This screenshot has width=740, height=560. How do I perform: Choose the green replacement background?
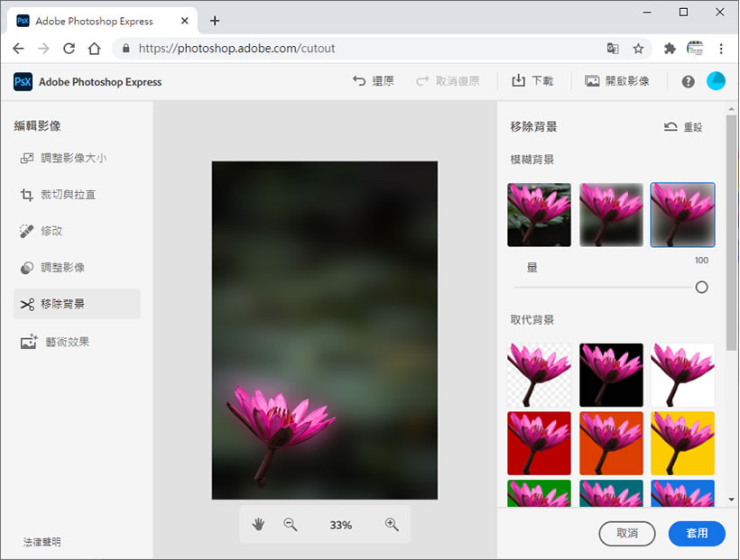click(x=539, y=493)
